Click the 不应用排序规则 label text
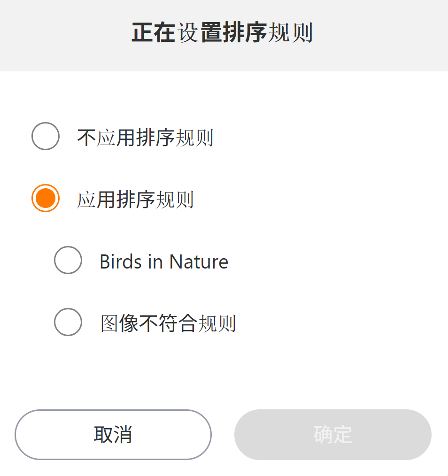This screenshot has height=476, width=448. click(x=145, y=138)
